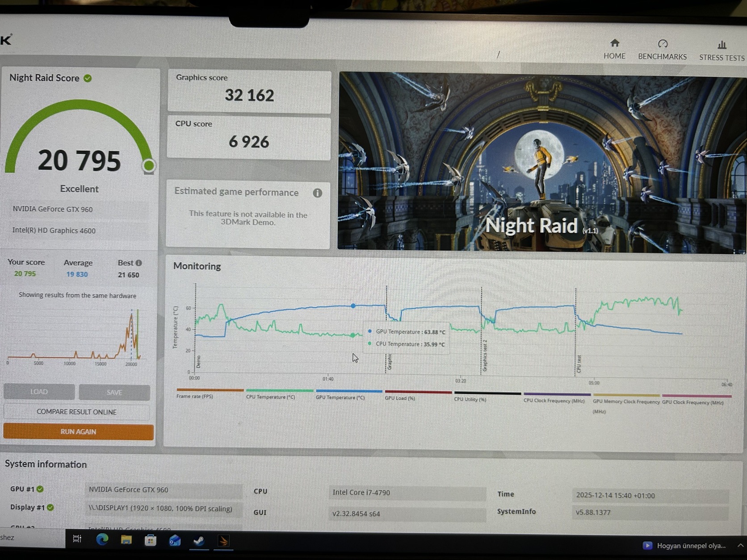Viewport: 747px width, 560px height.
Task: Click COMPARE RESULT ONLINE
Action: tap(77, 412)
